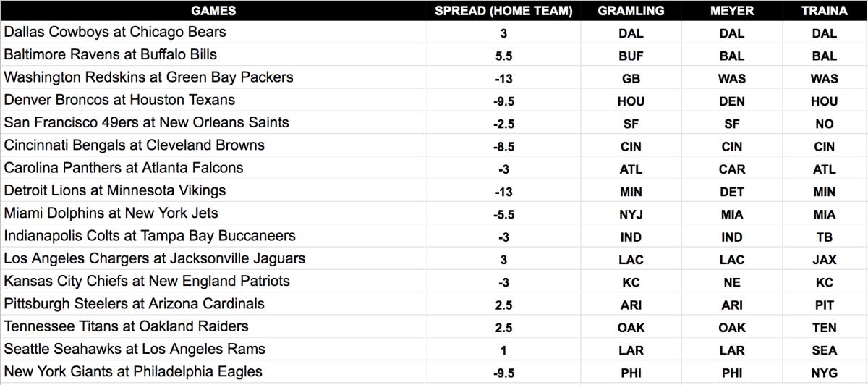This screenshot has height=385, width=868.
Task: Select Gramling's pick for Panthers at Falcons
Action: point(631,169)
